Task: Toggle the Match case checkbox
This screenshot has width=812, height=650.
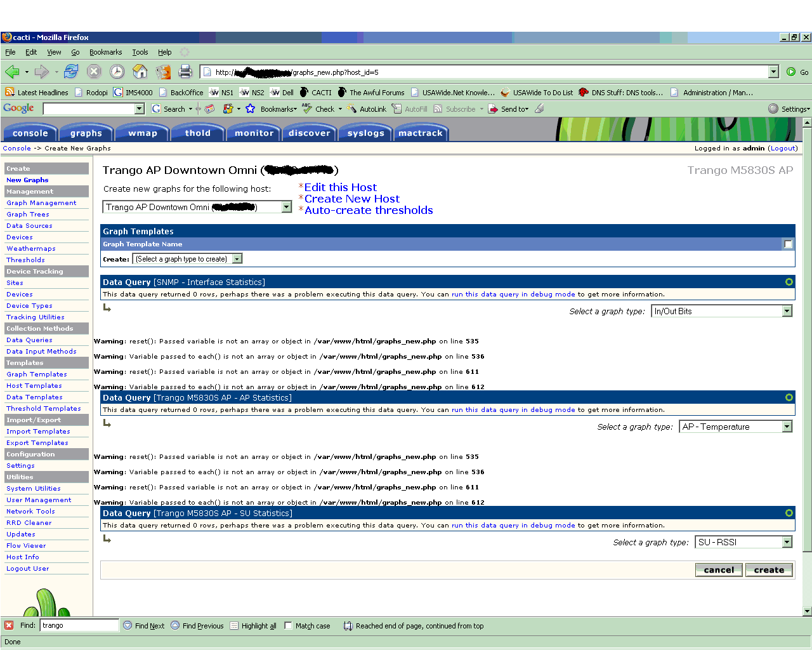Action: (x=288, y=625)
